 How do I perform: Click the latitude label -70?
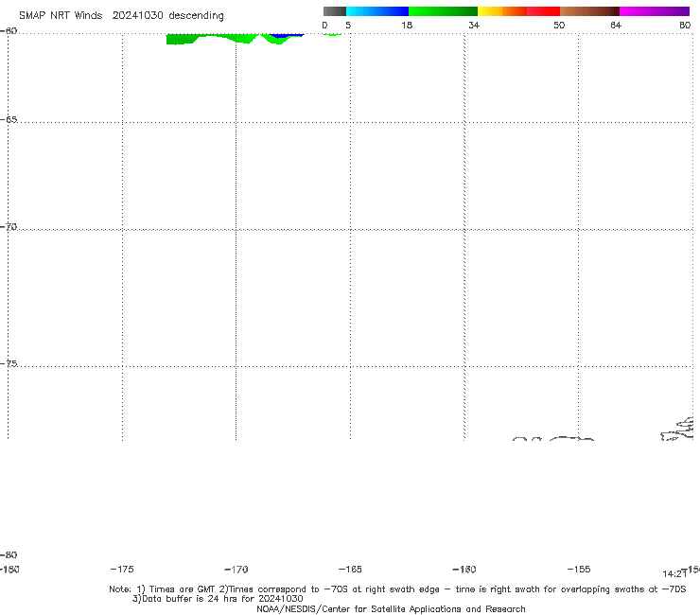pyautogui.click(x=9, y=227)
